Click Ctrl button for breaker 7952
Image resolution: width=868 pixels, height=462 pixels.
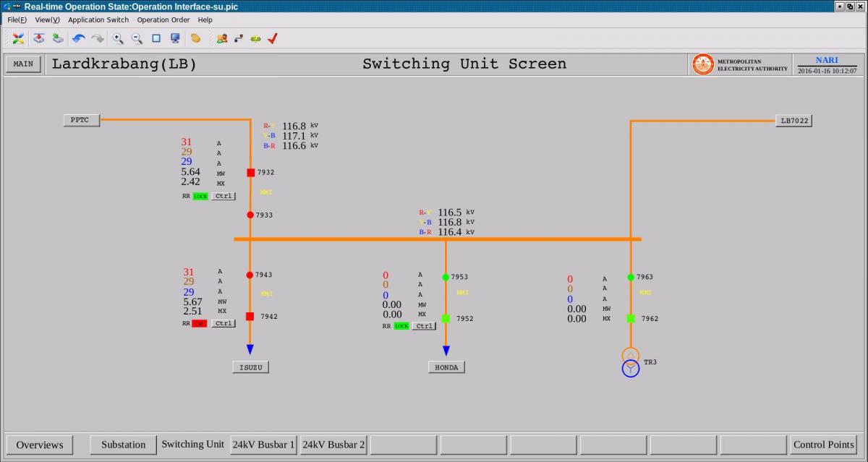pyautogui.click(x=424, y=326)
